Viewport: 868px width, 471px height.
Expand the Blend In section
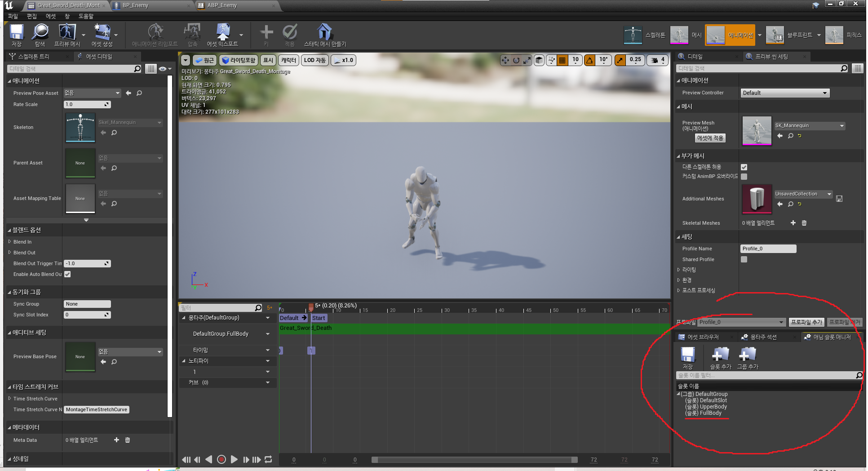click(x=10, y=242)
